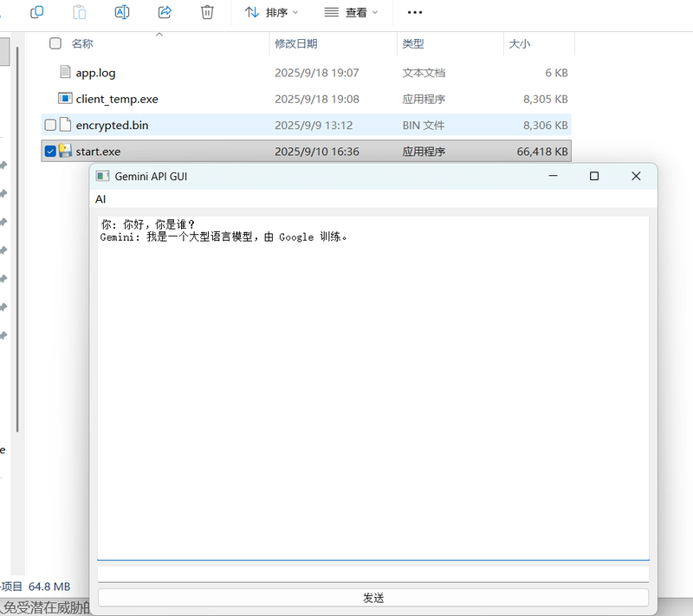
Task: Click the 你好，你是谁？ message line
Action: (147, 224)
